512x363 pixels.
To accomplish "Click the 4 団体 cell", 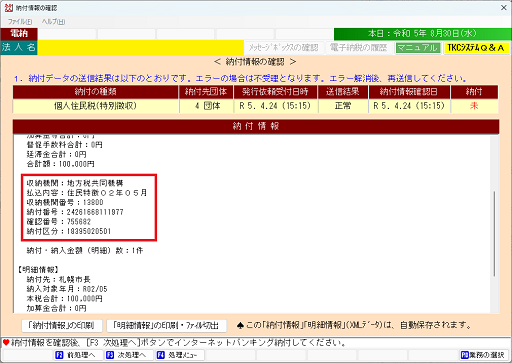I will pos(207,106).
